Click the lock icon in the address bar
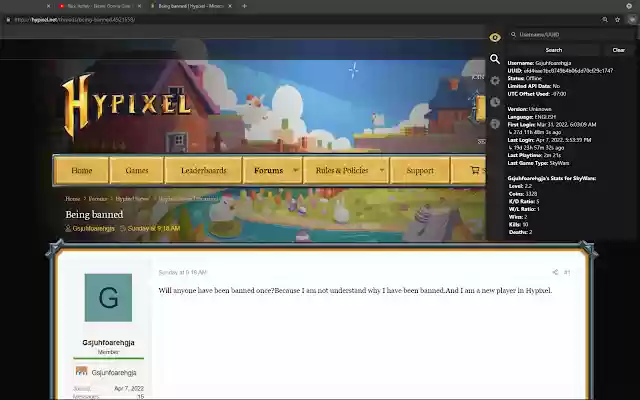This screenshot has width=640, height=400. (x=8, y=20)
